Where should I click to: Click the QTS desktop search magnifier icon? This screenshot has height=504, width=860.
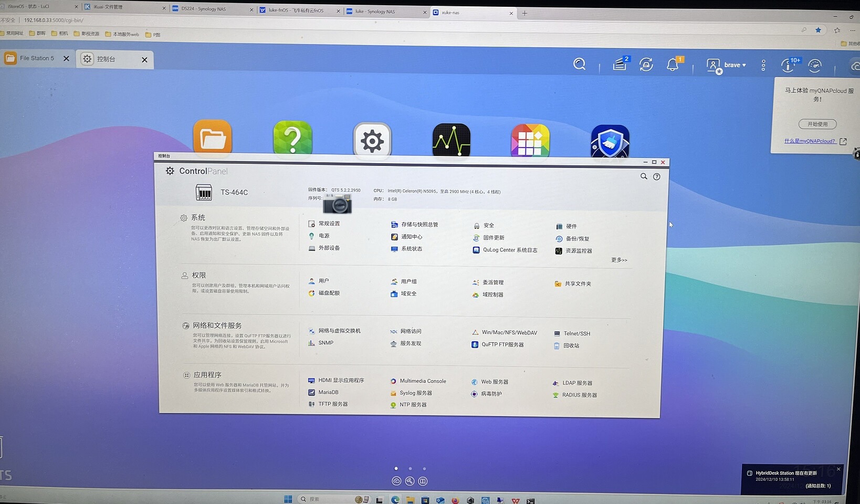580,64
